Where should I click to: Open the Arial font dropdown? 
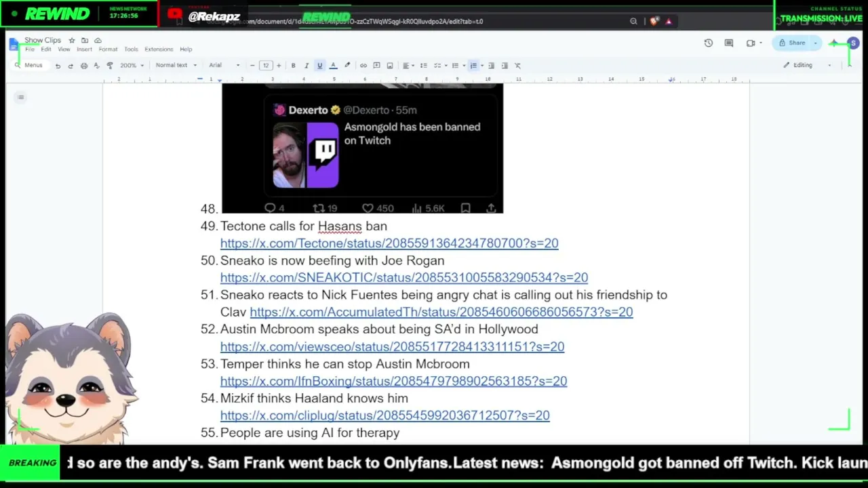click(224, 66)
